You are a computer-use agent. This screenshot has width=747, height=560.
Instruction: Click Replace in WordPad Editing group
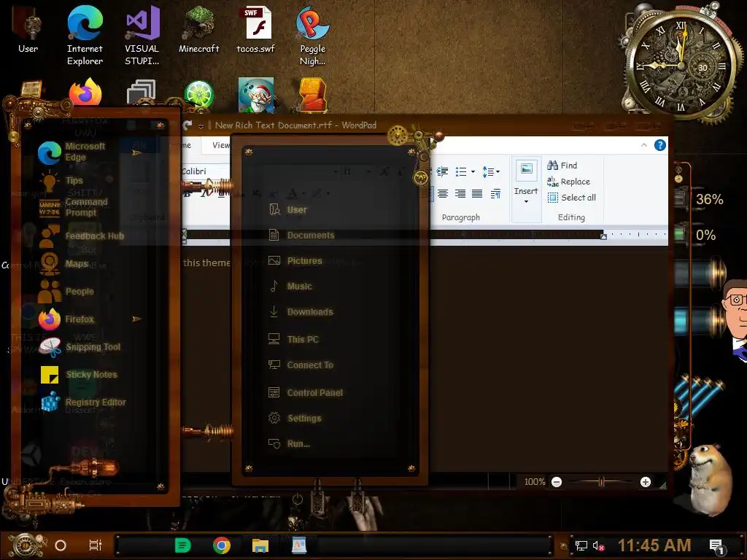click(x=568, y=182)
